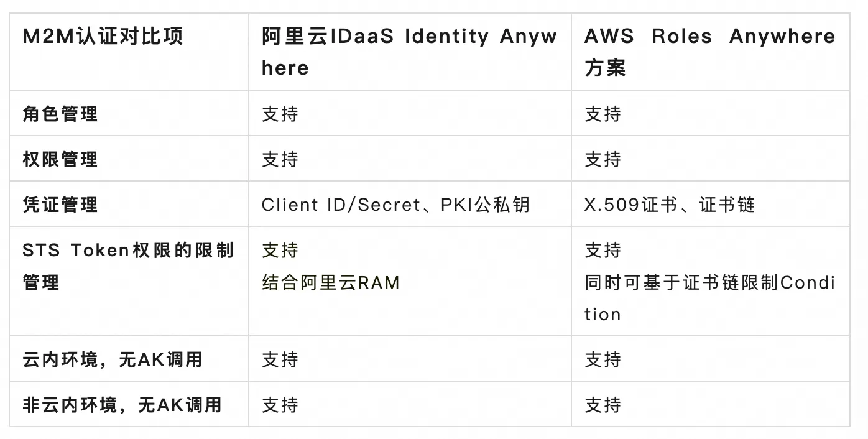Click '支持' in 角色管理 row, AWS column
868x439 pixels.
pos(603,114)
